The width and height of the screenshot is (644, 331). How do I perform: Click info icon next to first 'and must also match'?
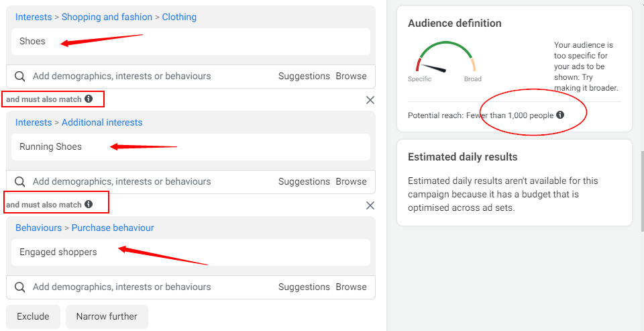coord(89,99)
